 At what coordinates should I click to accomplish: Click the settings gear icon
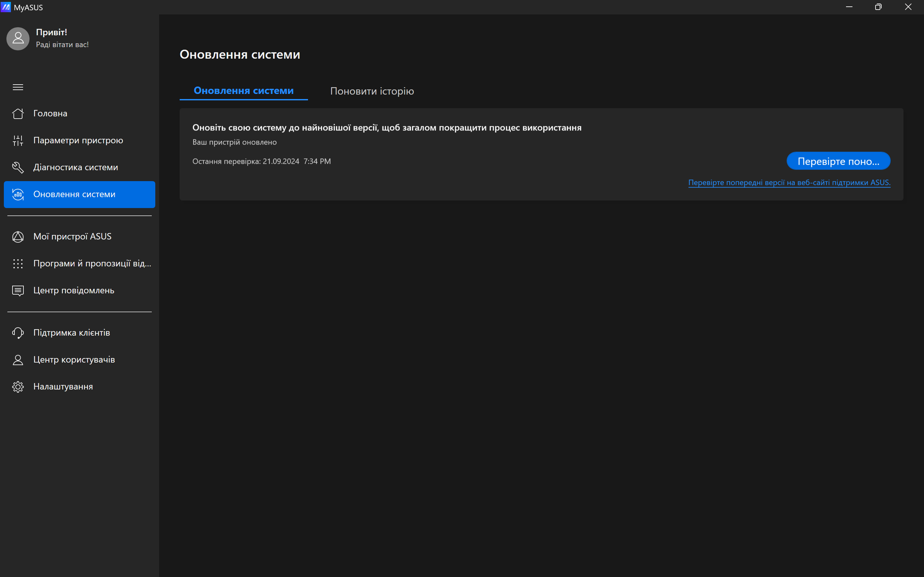pos(18,387)
